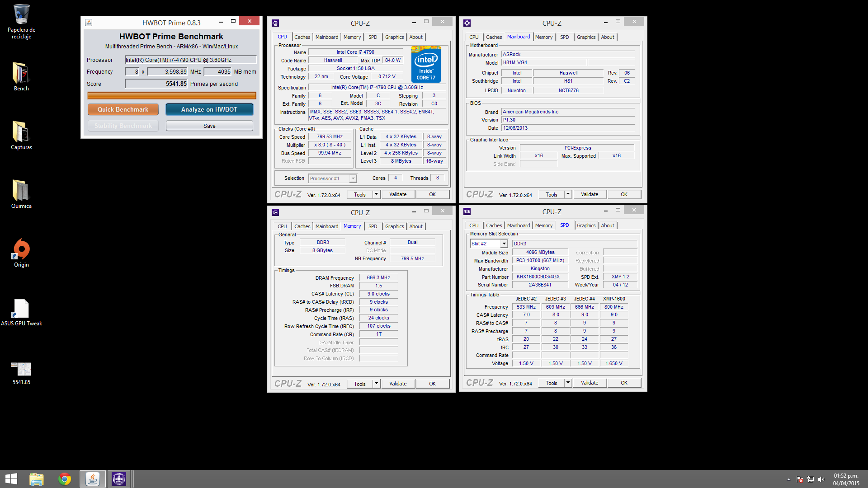This screenshot has height=488, width=868.
Task: Click the BIOS Version P1.30 value
Action: coord(568,120)
